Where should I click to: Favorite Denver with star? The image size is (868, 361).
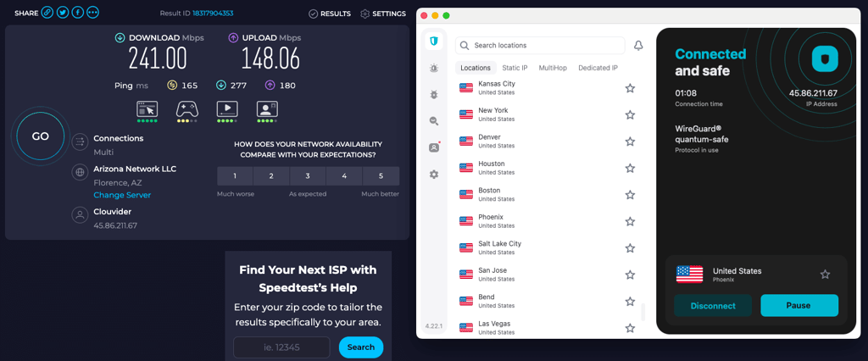630,142
